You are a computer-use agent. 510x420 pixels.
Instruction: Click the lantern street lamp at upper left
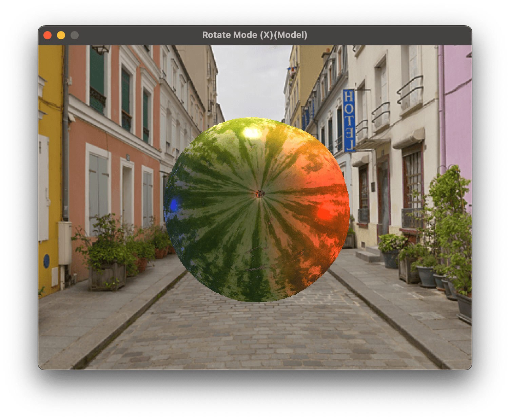(100, 50)
